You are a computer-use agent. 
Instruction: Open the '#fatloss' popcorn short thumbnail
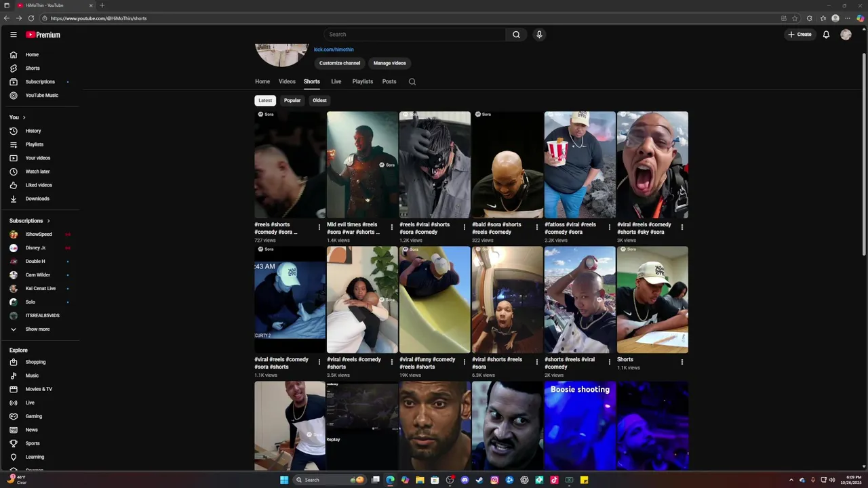580,165
